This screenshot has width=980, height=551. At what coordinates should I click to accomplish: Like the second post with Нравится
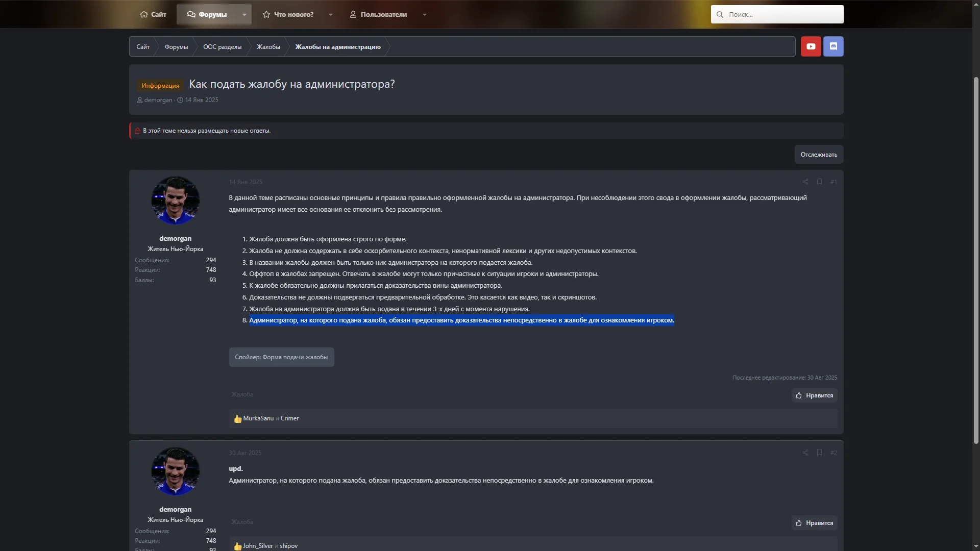(814, 523)
